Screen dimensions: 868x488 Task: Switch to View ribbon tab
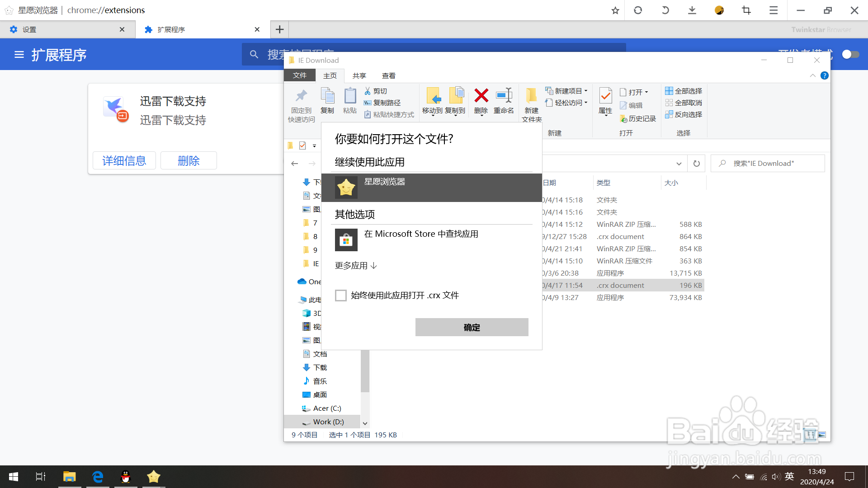tap(389, 75)
